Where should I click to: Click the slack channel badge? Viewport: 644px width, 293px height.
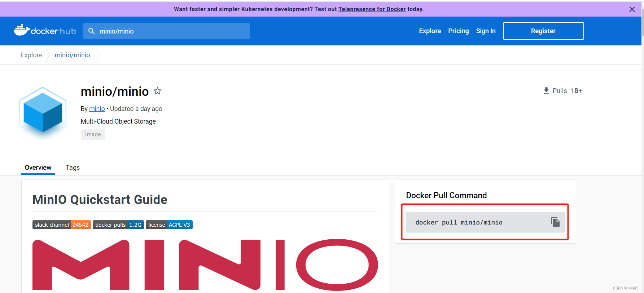coord(62,225)
